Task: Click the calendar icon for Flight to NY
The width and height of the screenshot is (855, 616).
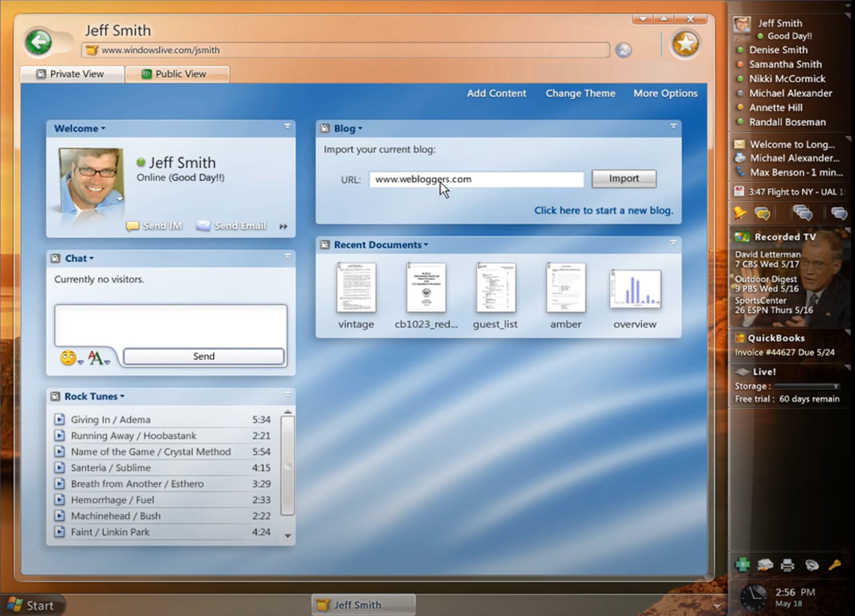Action: click(x=739, y=191)
